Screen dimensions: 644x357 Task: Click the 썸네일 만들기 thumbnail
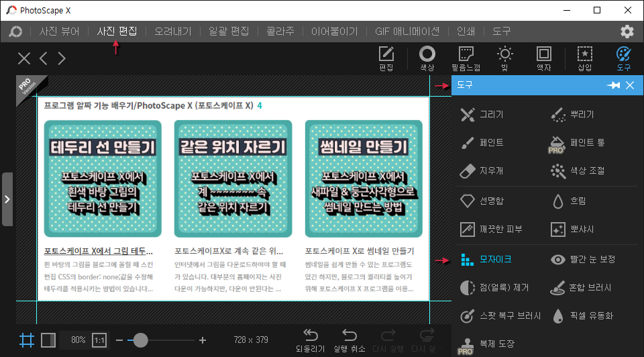(x=364, y=178)
